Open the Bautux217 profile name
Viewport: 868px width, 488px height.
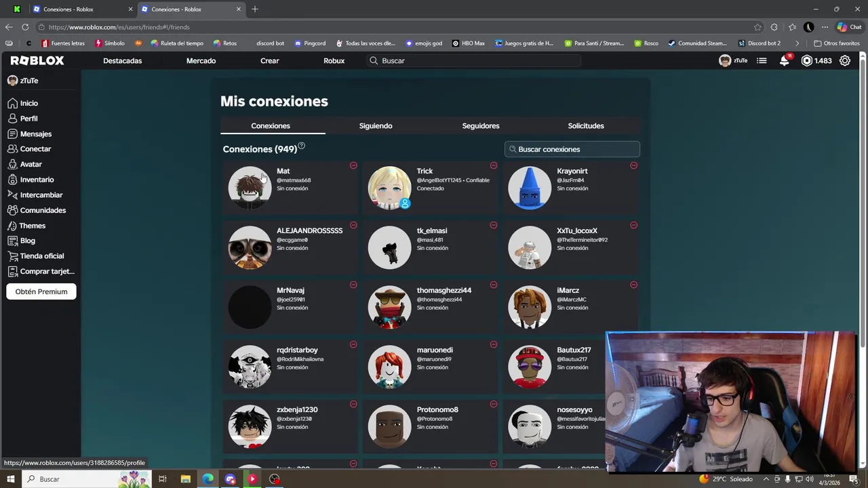(574, 350)
